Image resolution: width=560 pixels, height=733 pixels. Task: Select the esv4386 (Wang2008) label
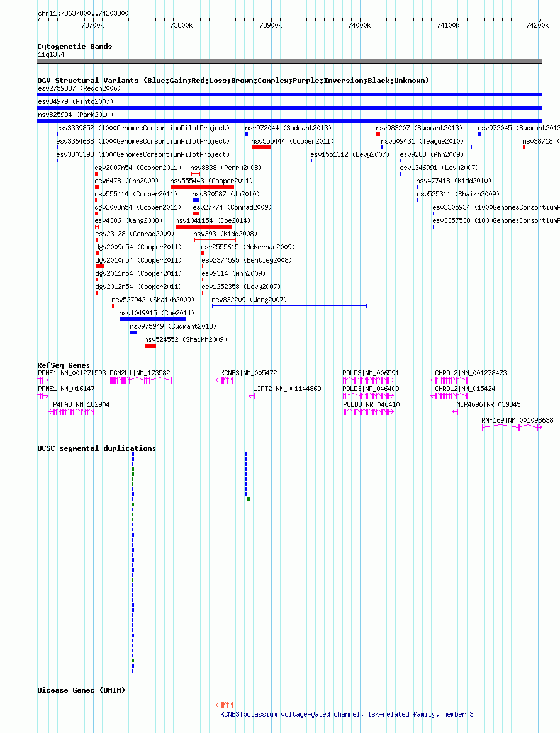[128, 220]
